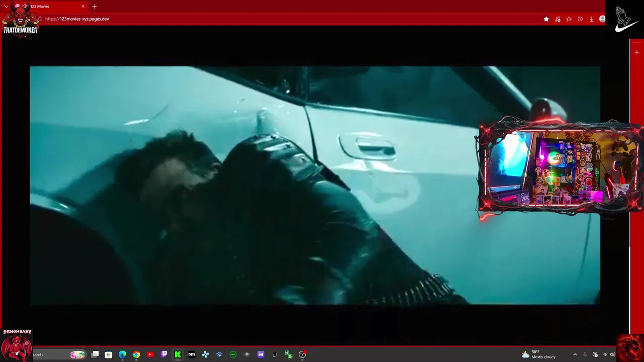Open the browser profile avatar

point(602,19)
